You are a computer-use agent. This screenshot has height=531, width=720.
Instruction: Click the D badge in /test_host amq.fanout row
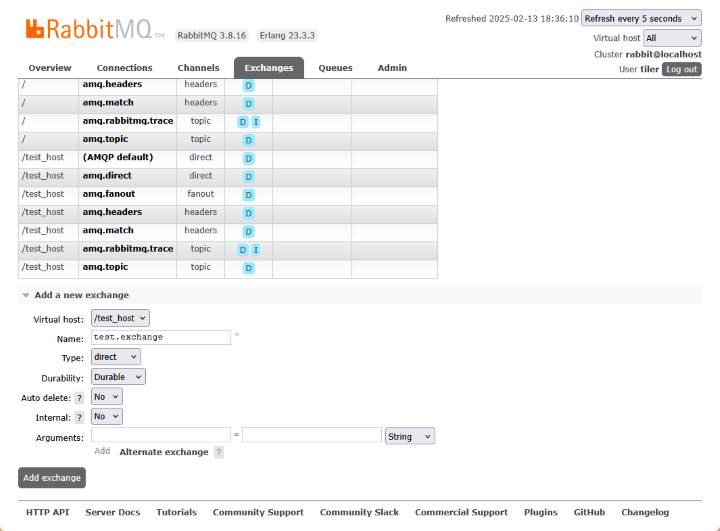(x=248, y=195)
